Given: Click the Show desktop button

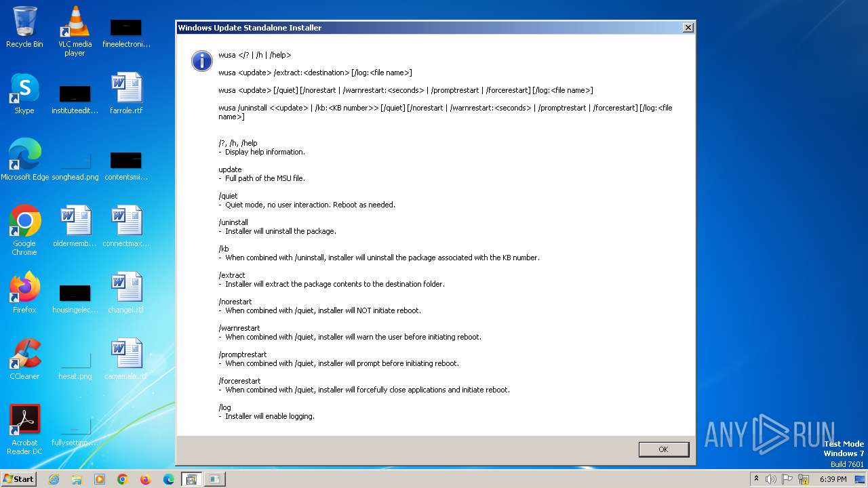Looking at the screenshot, I should coord(860,479).
